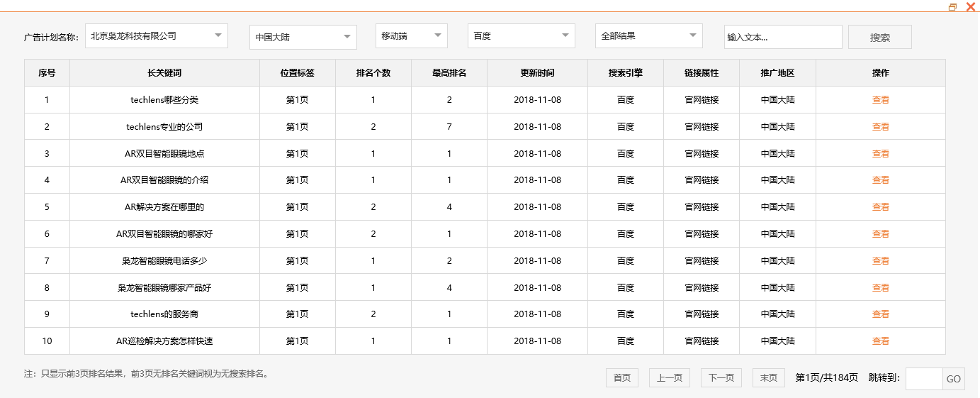Close the window with the orange X
The width and height of the screenshot is (980, 398).
(x=971, y=6)
